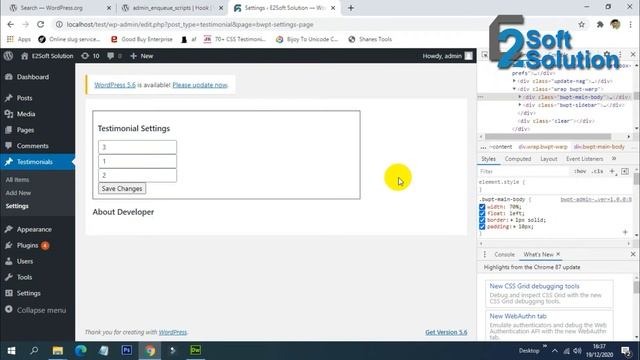Click Get Version 5.6 footer link

(446, 332)
